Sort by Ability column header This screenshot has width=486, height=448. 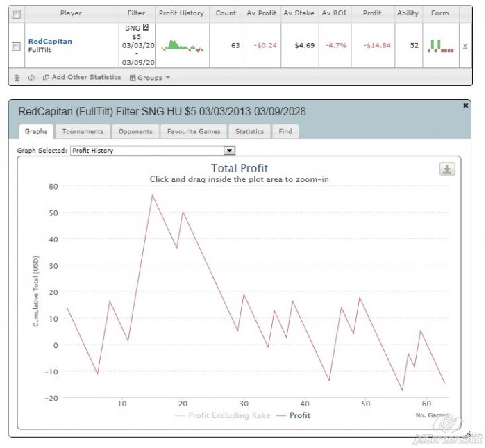coord(408,13)
